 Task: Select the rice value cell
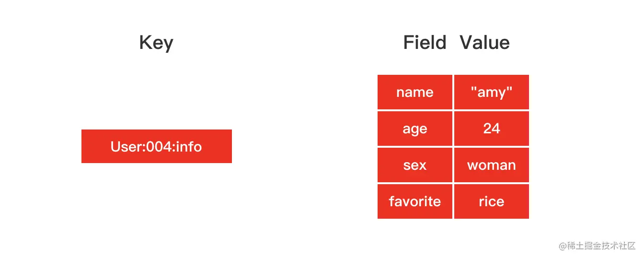[x=492, y=201]
